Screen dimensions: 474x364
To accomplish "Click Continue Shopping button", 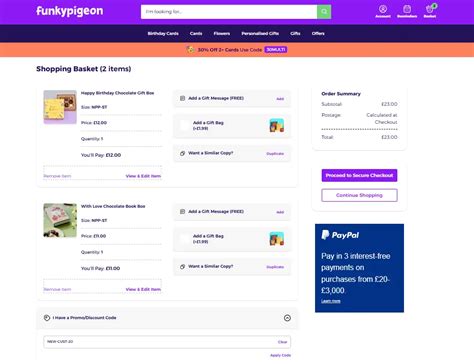I will pyautogui.click(x=359, y=195).
